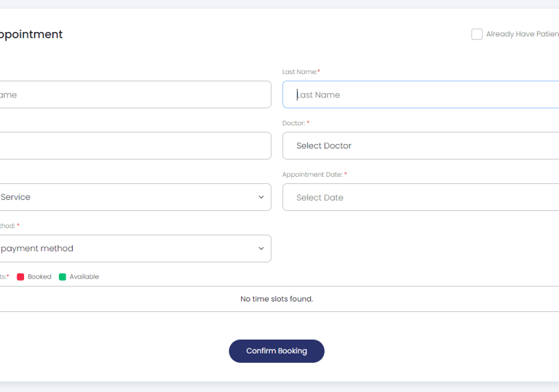Click the Service dropdown chevron arrow

click(261, 197)
